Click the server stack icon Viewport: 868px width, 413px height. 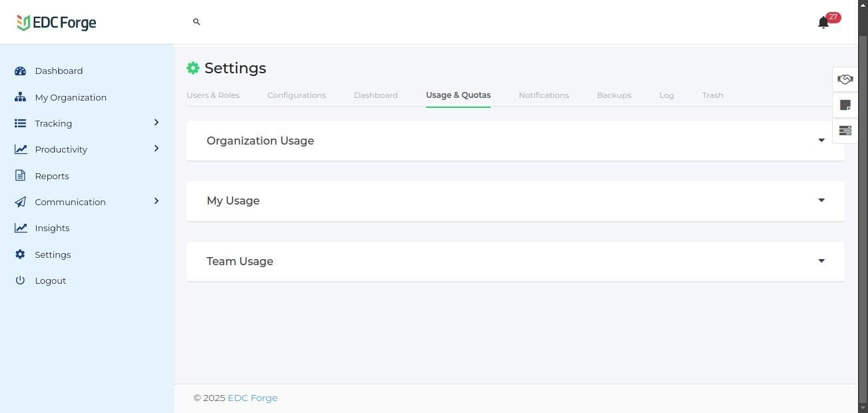click(845, 131)
